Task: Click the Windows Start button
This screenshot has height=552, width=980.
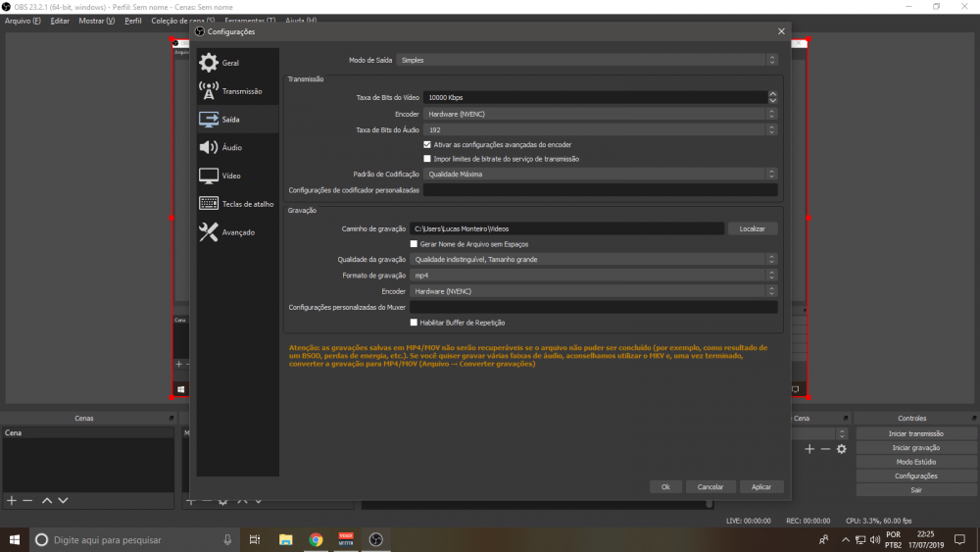Action: [x=15, y=539]
